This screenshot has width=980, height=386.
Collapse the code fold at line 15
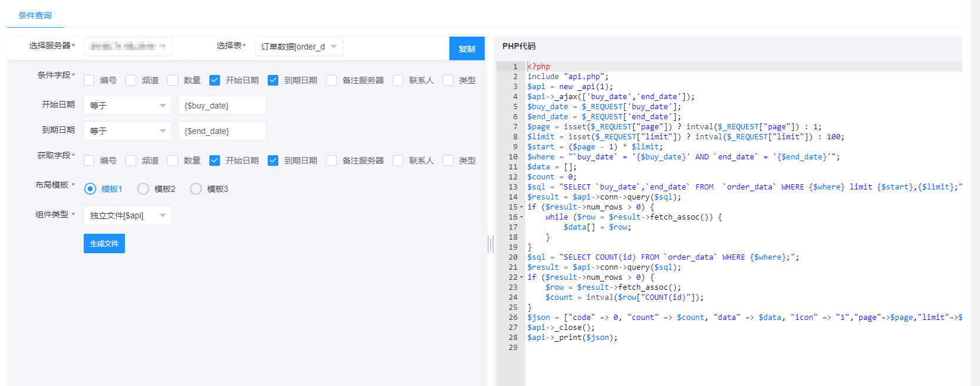522,207
